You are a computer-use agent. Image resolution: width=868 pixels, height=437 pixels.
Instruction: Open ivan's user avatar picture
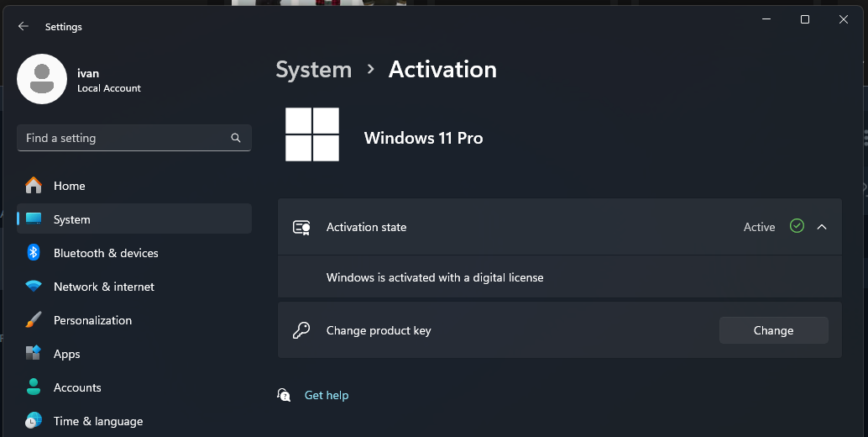[42, 79]
